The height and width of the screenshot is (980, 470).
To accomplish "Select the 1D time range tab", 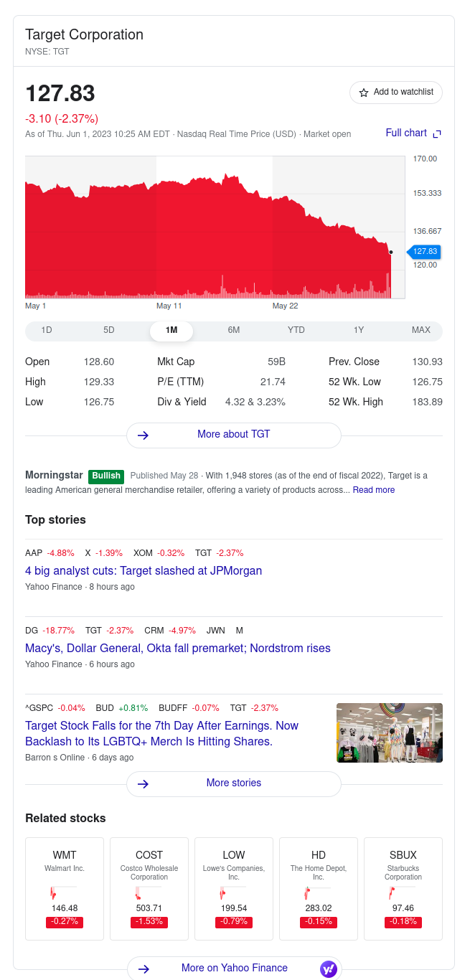I will [x=47, y=330].
